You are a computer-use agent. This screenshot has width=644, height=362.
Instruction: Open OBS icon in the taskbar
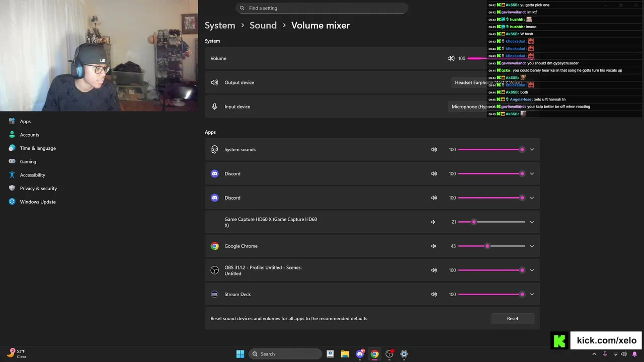pyautogui.click(x=389, y=354)
